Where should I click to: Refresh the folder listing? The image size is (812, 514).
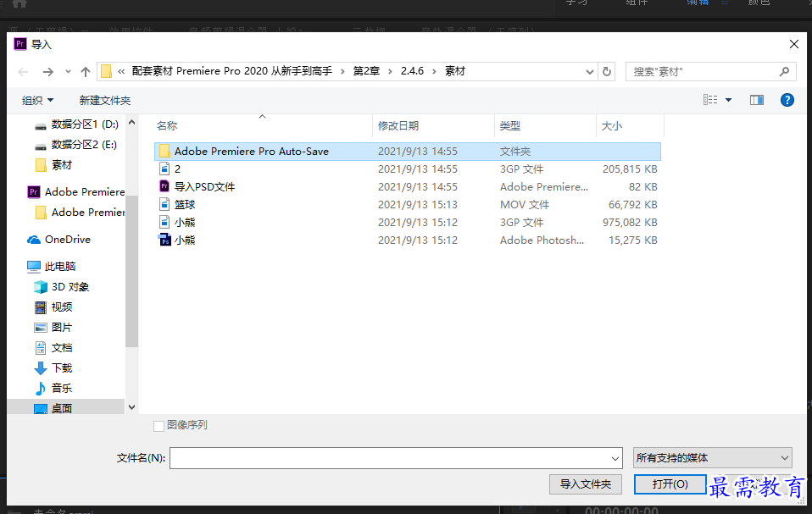click(606, 71)
